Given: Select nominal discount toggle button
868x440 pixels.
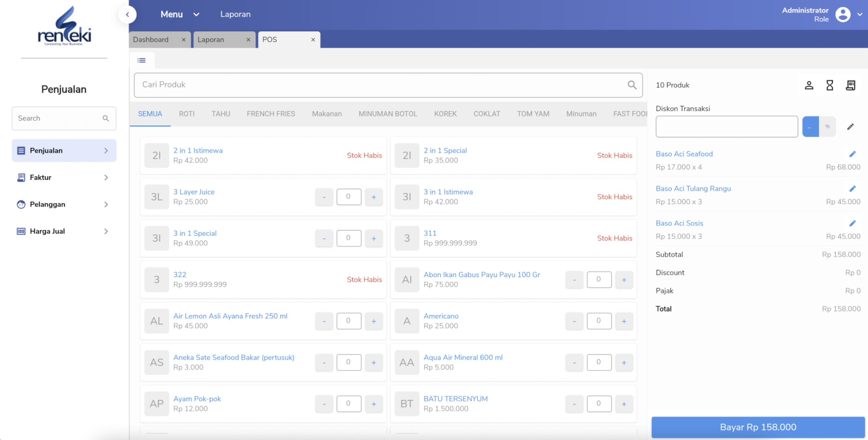Looking at the screenshot, I should pos(811,127).
